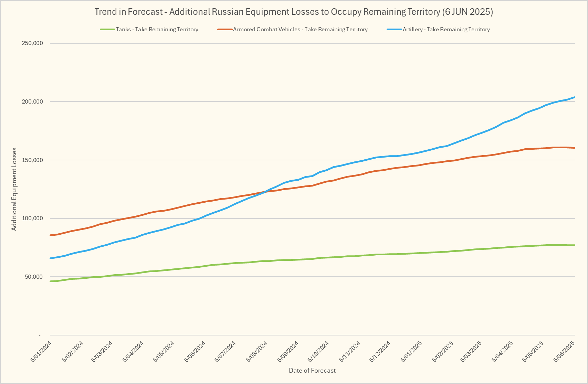This screenshot has height=384, width=588.
Task: Click the 5/08/2024 x-axis date label
Action: pyautogui.click(x=257, y=351)
